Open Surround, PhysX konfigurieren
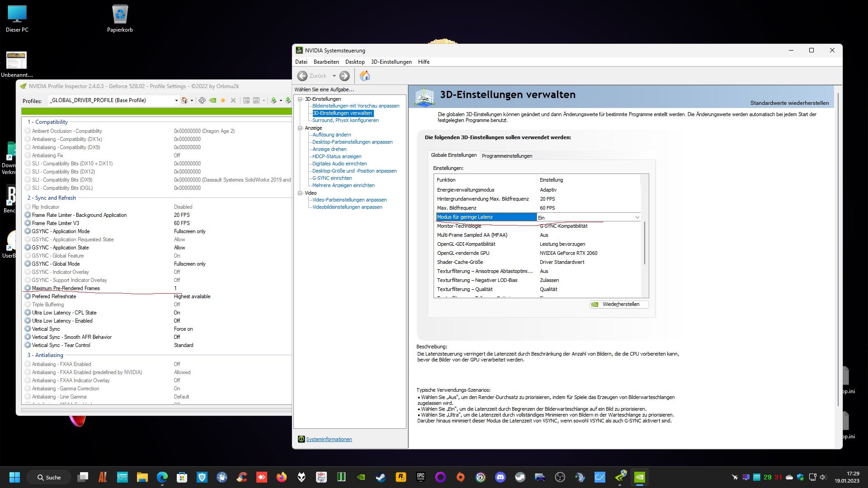868x488 pixels. point(345,120)
